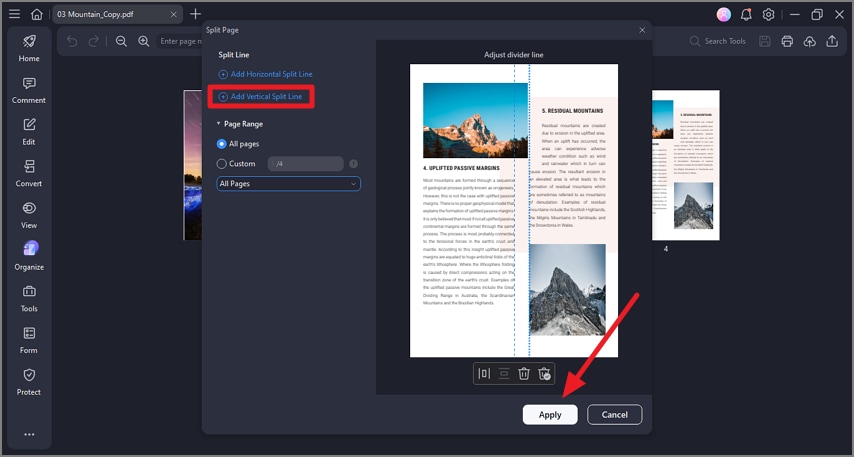Cancel the Split Page dialog

pos(614,415)
